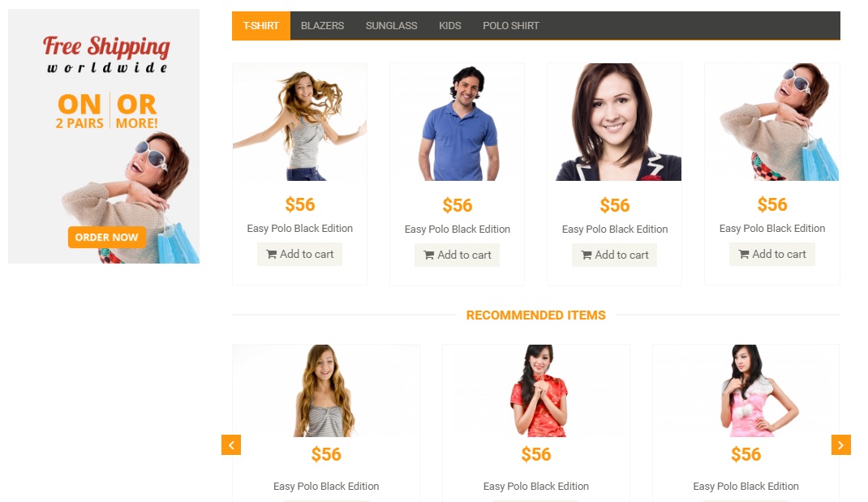View the pink dress recommended item image

tap(746, 391)
